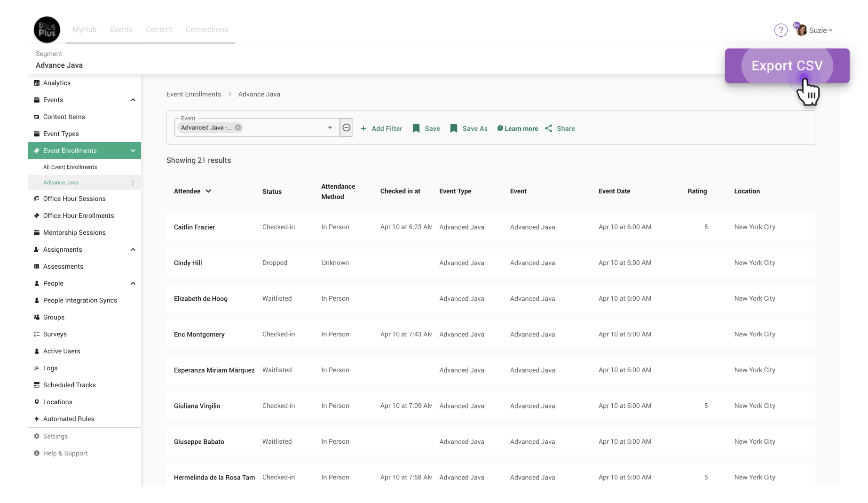This screenshot has height=503, width=868.
Task: Open the MyHub tab
Action: tap(85, 29)
